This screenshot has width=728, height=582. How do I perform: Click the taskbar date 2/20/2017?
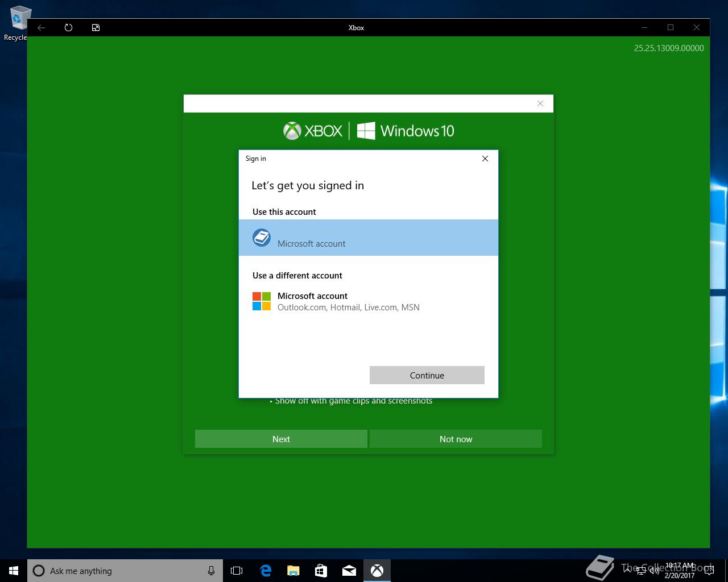[680, 575]
